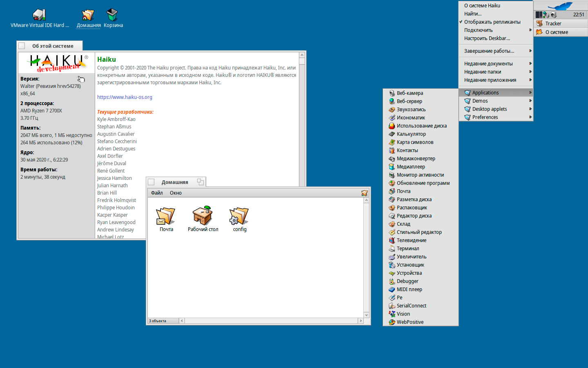This screenshot has height=368, width=588.
Task: Expand the Demos submenu
Action: (496, 101)
